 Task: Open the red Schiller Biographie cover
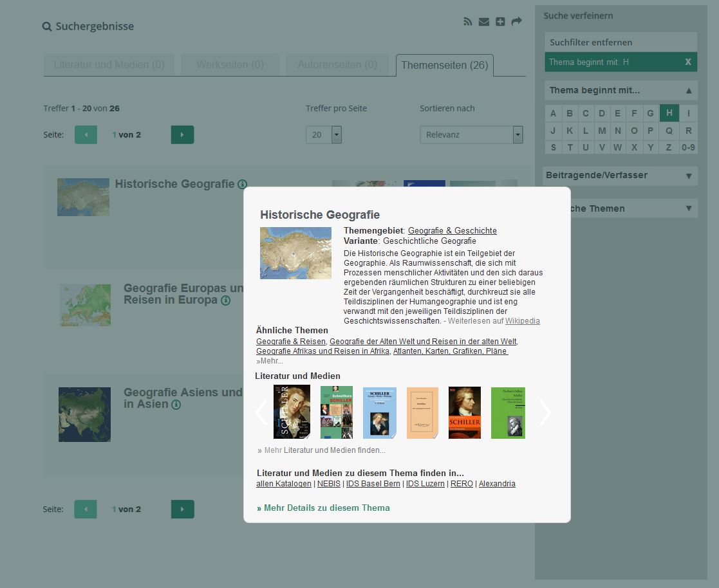click(x=465, y=412)
